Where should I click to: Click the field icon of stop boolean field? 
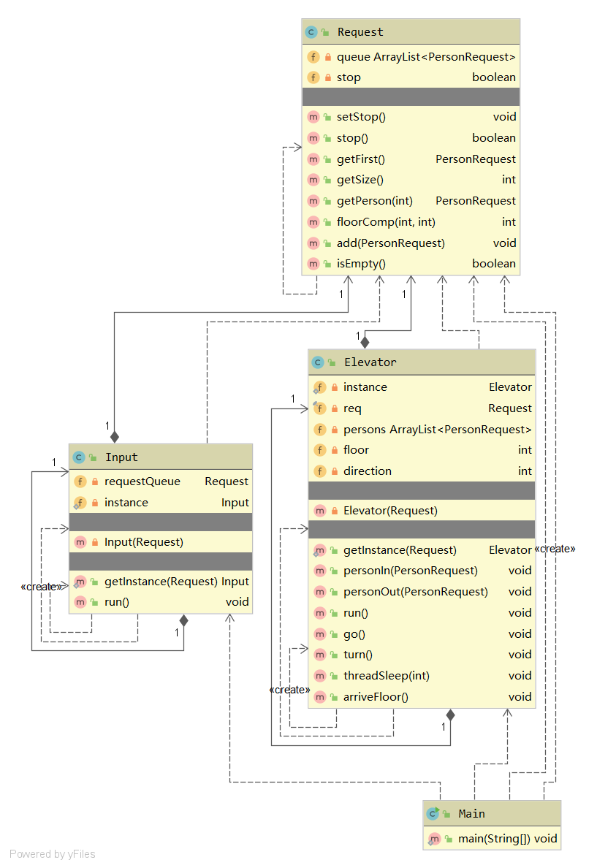[x=313, y=77]
